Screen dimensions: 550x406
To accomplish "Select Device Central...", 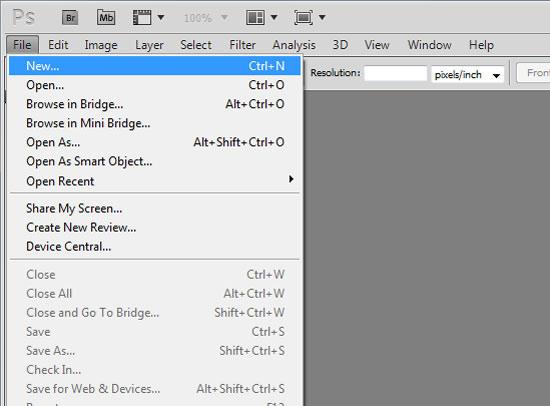I will click(155, 246).
